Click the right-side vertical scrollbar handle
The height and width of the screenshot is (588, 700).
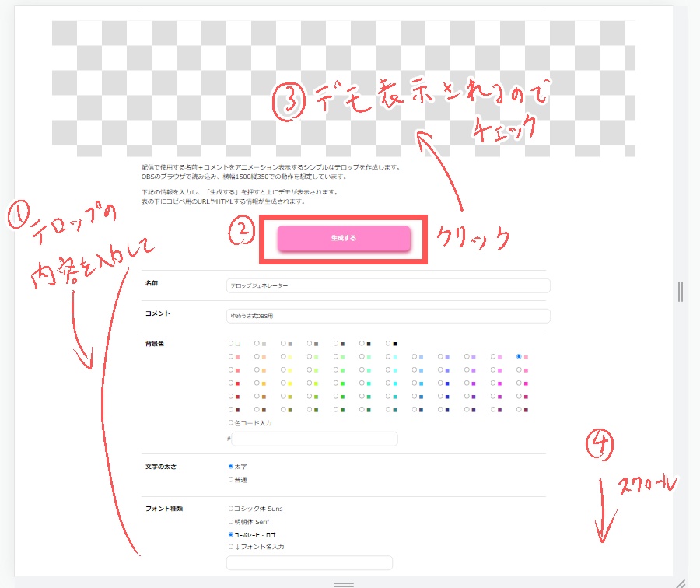tap(680, 292)
